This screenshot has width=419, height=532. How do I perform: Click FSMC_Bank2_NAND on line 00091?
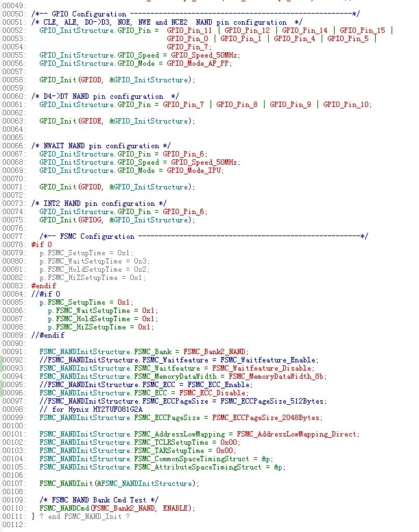click(214, 352)
